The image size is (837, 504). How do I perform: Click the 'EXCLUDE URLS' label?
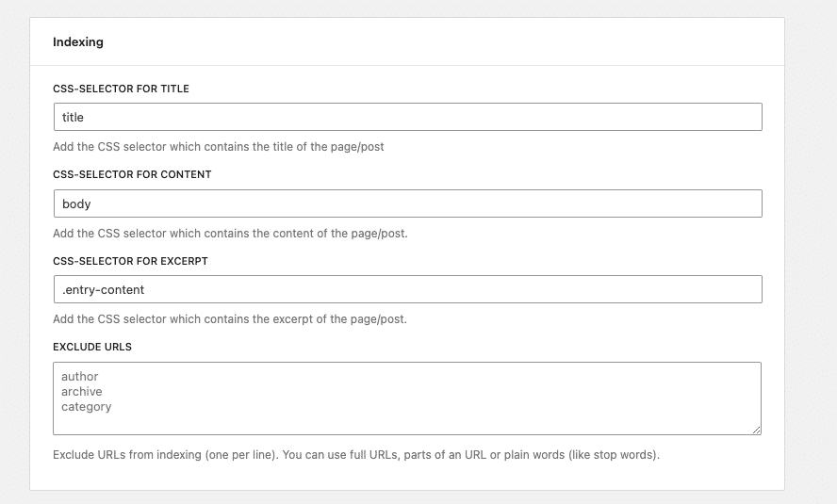pos(92,347)
